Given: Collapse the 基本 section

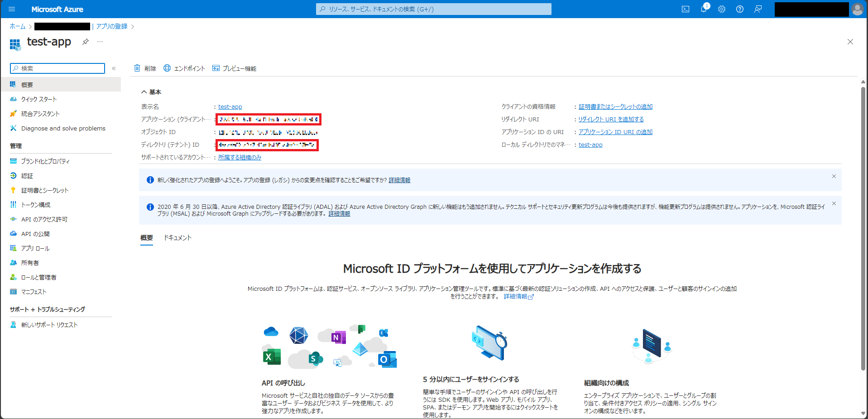Looking at the screenshot, I should pyautogui.click(x=144, y=92).
